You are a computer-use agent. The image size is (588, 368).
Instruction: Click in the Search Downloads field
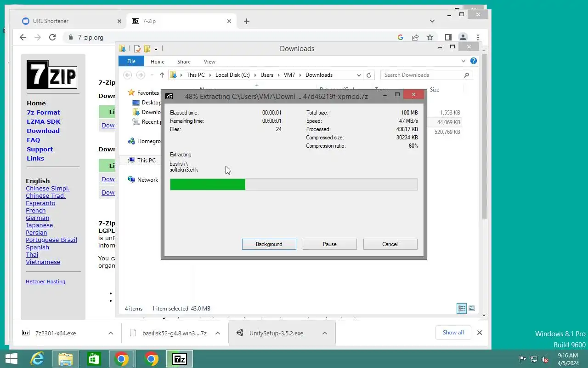(422, 75)
